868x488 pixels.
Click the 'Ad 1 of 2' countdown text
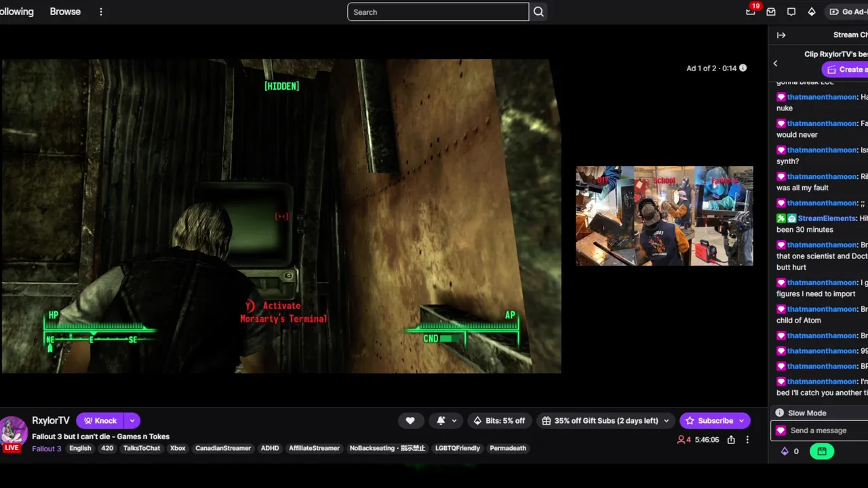(x=711, y=68)
